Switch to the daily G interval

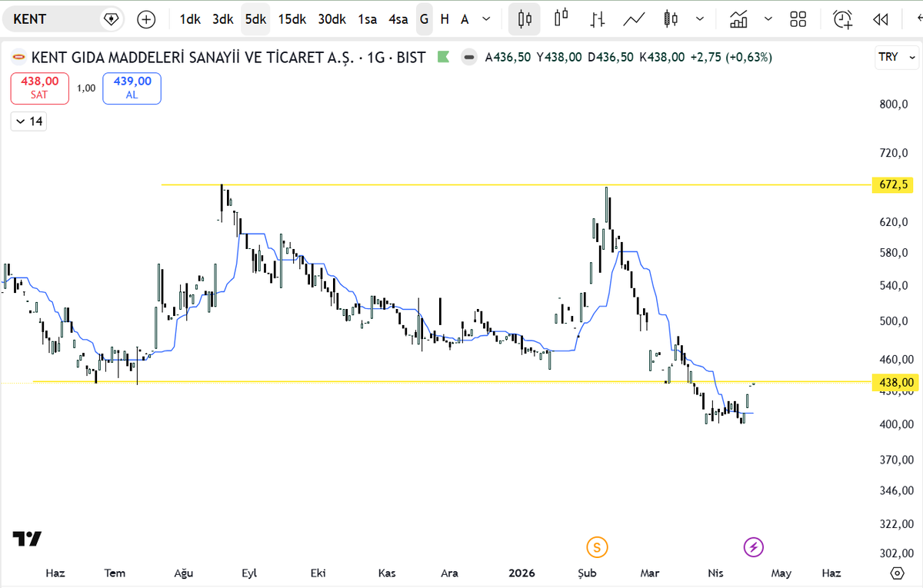425,19
